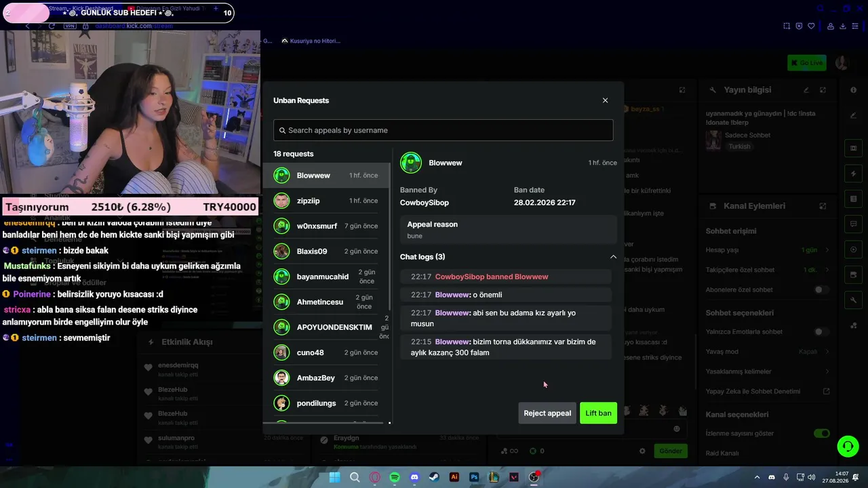Open pondilungs's unban request
The height and width of the screenshot is (488, 868).
point(327,403)
